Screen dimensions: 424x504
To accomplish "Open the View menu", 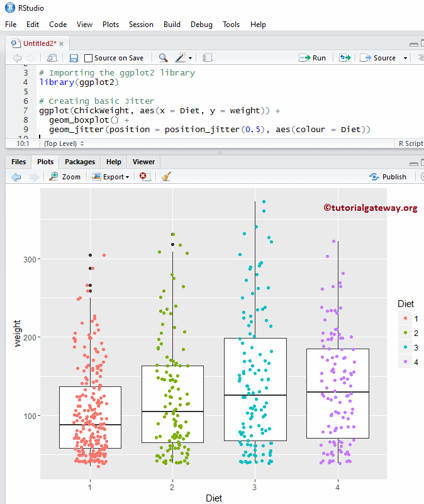I will [84, 25].
